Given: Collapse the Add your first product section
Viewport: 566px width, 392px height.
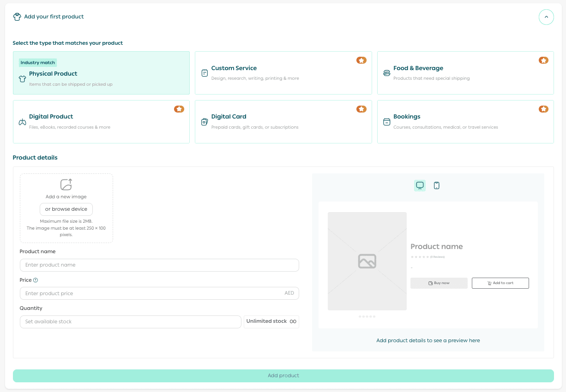Looking at the screenshot, I should (546, 17).
